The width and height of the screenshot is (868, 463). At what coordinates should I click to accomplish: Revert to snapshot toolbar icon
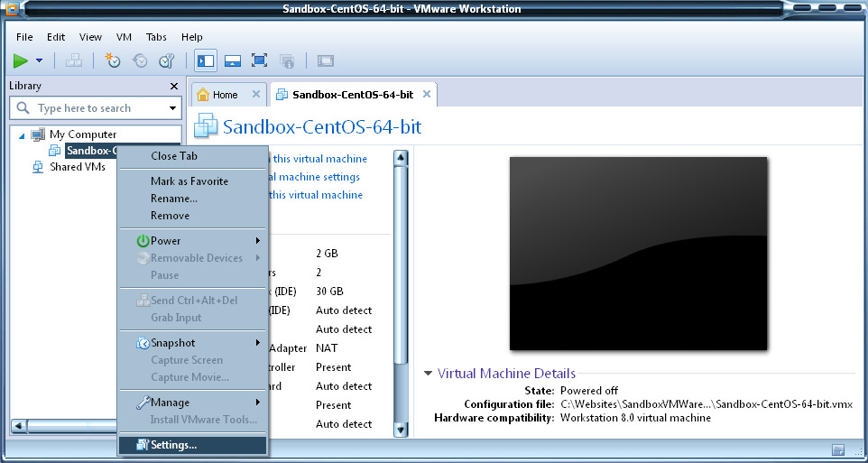(x=140, y=61)
